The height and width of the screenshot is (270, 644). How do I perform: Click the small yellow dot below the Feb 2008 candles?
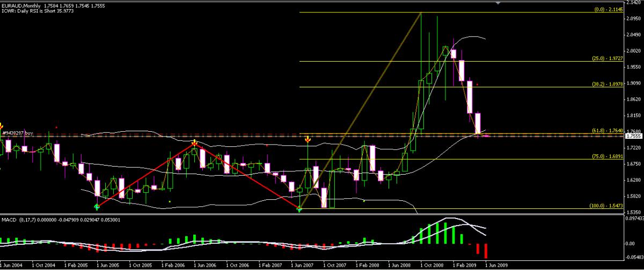(364, 200)
